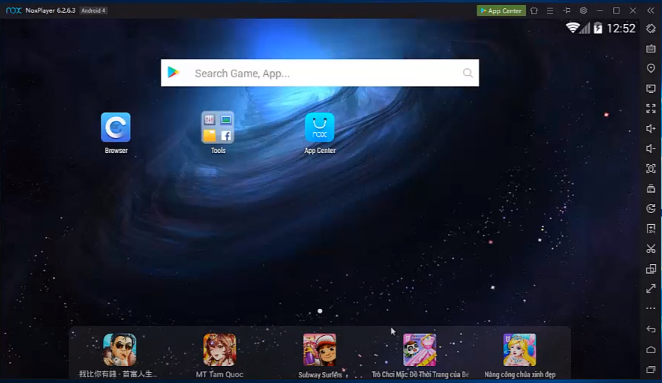Increase volume with sidebar speaker-plus icon
This screenshot has height=383, width=662.
[x=651, y=128]
